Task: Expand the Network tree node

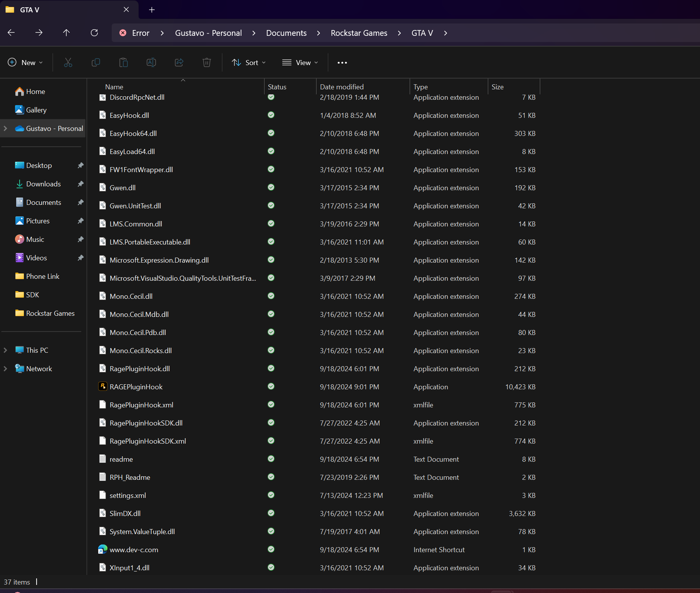Action: click(x=5, y=369)
